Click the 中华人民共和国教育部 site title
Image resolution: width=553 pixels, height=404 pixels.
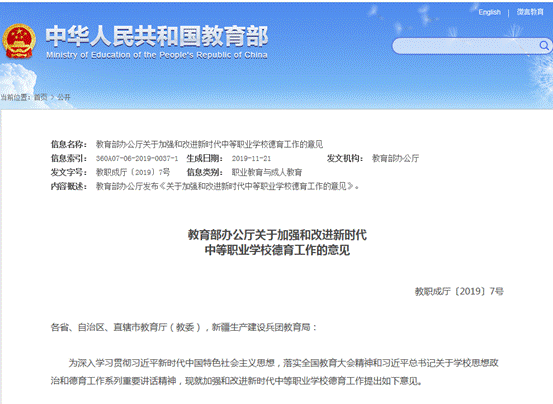click(157, 36)
